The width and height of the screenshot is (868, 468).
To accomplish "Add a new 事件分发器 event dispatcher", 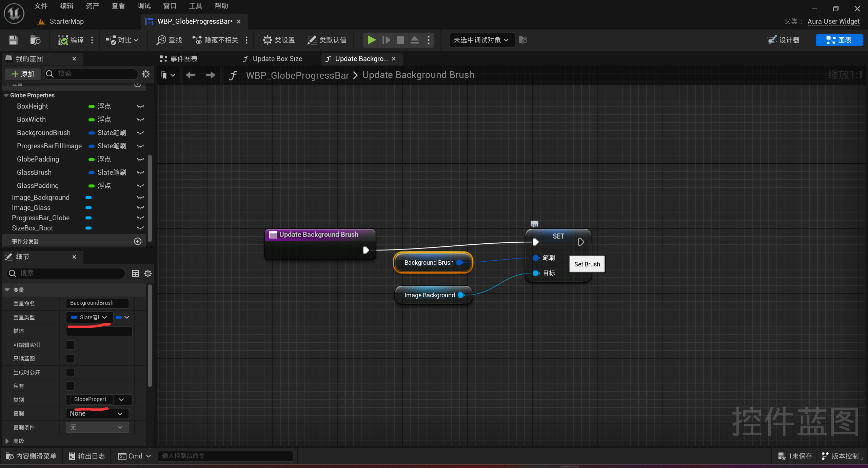I will 138,241.
